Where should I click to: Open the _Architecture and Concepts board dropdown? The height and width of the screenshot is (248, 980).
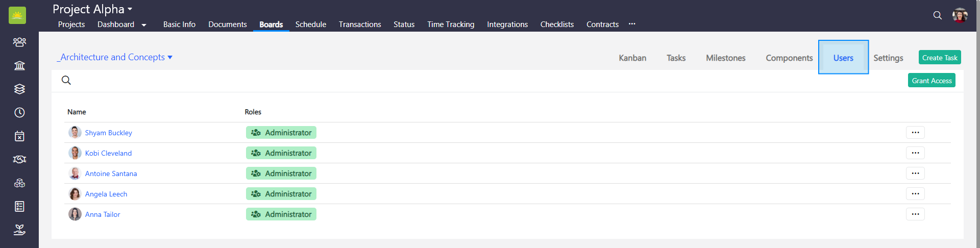[115, 57]
